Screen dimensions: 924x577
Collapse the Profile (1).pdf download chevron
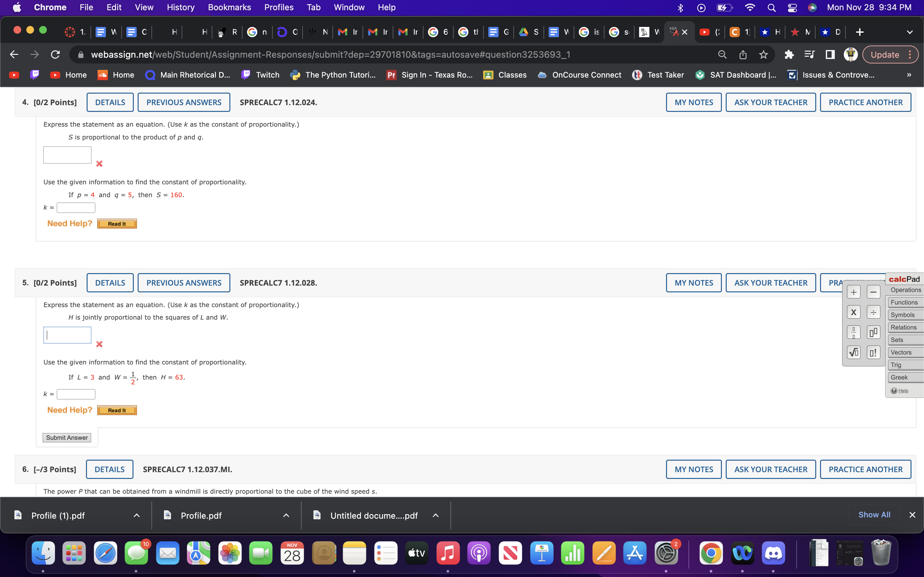click(x=137, y=515)
